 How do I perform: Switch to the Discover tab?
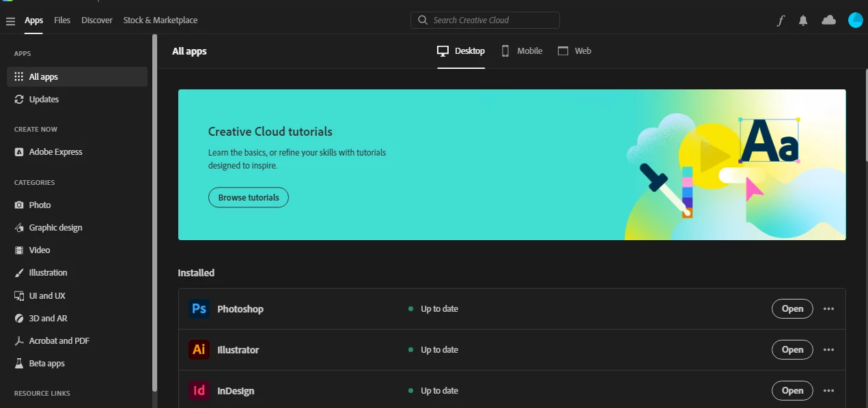pyautogui.click(x=97, y=20)
